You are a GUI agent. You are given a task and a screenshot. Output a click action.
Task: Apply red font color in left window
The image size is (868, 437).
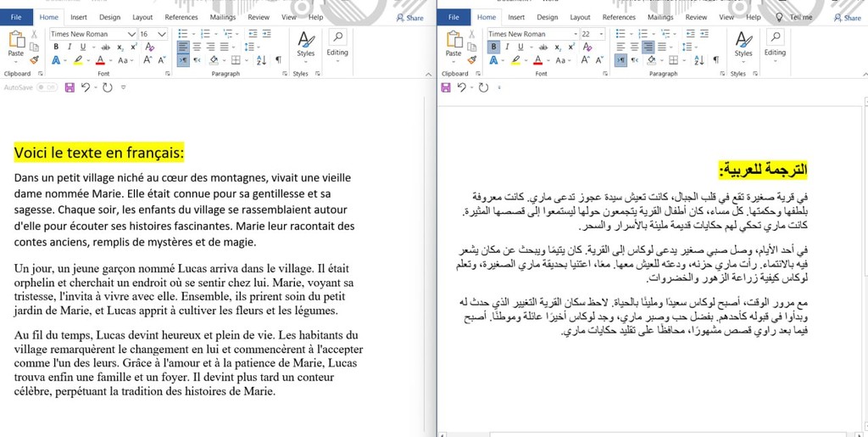pyautogui.click(x=100, y=60)
